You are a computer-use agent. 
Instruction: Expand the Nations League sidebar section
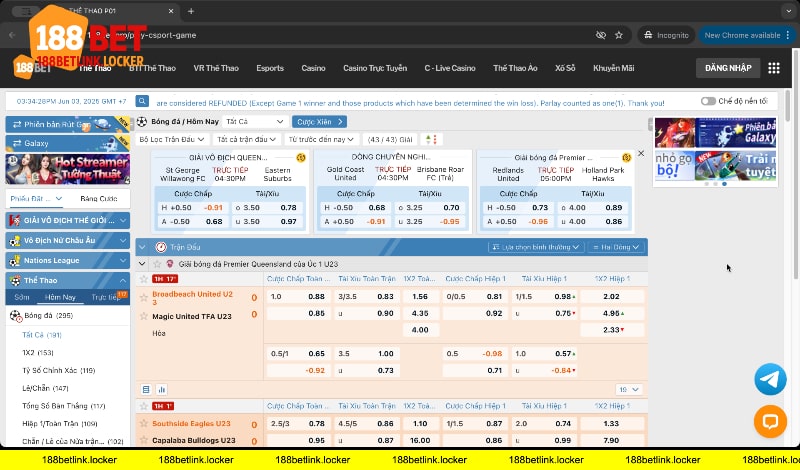(x=67, y=260)
